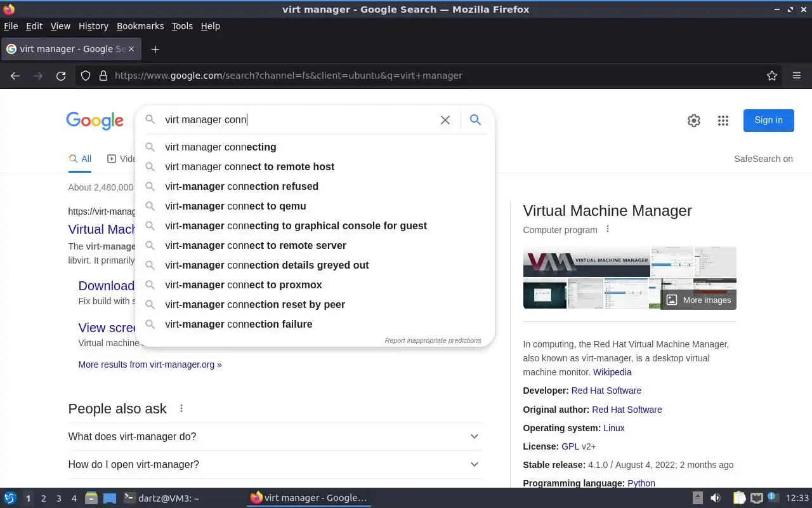Open the Firefox hamburger application menu
This screenshot has width=812, height=508.
click(x=797, y=76)
